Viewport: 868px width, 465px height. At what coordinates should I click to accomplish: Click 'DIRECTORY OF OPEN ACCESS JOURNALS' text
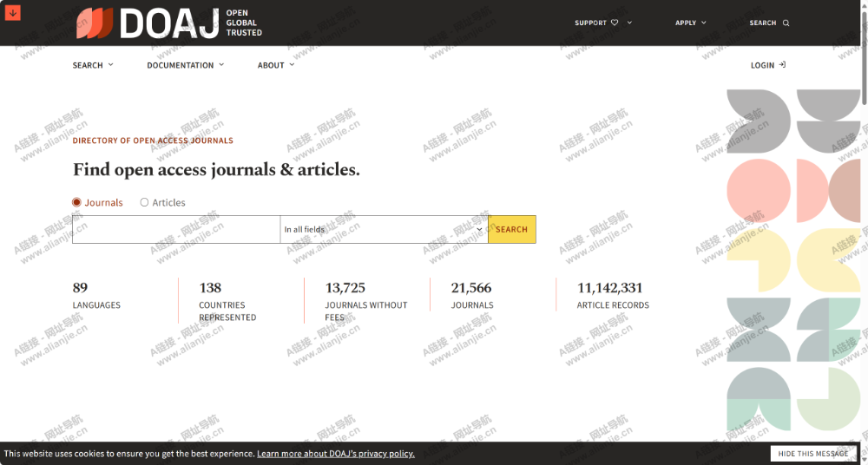pos(153,141)
